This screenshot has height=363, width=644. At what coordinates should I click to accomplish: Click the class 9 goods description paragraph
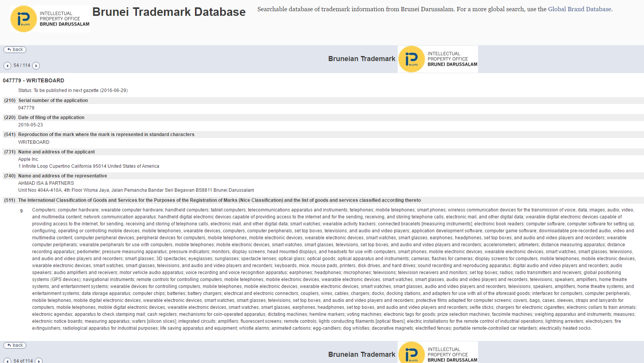click(x=333, y=269)
